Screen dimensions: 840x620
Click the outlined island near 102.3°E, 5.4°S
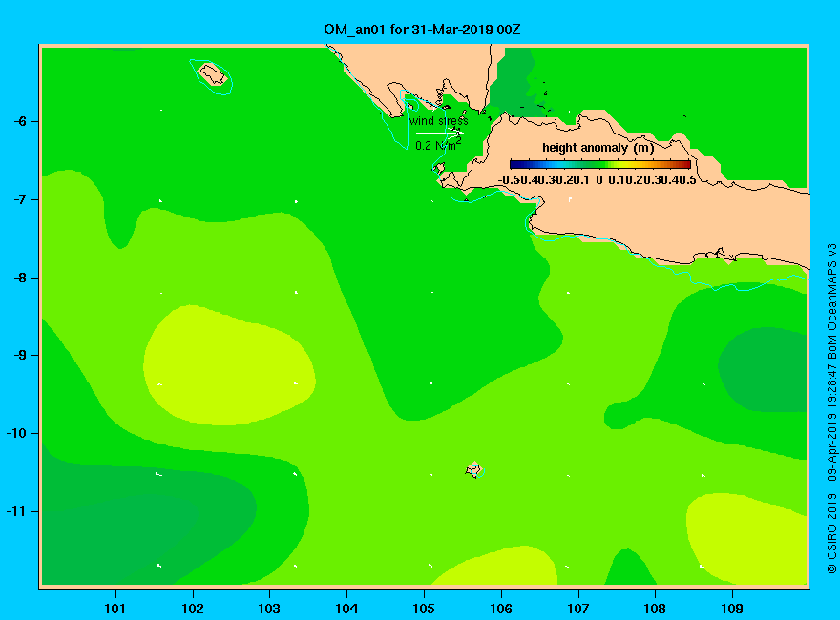213,74
